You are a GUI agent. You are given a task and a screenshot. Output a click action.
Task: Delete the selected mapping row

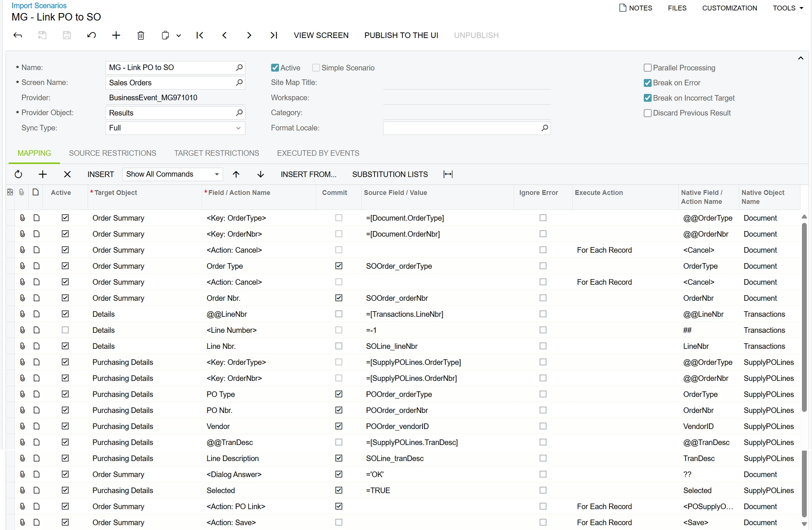[67, 174]
